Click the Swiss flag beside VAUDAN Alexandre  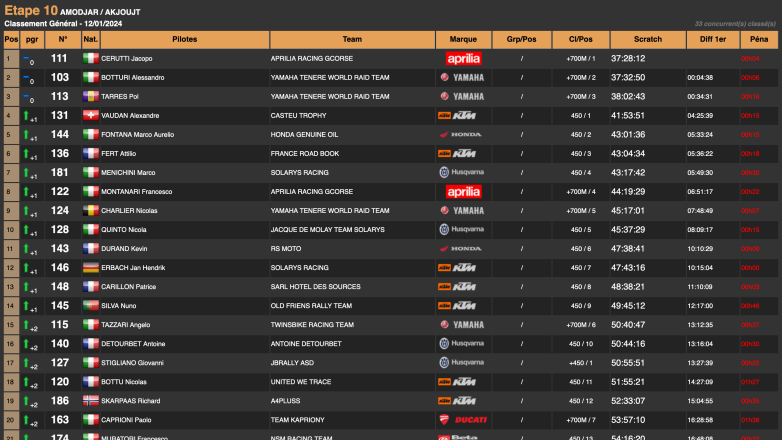coord(91,115)
